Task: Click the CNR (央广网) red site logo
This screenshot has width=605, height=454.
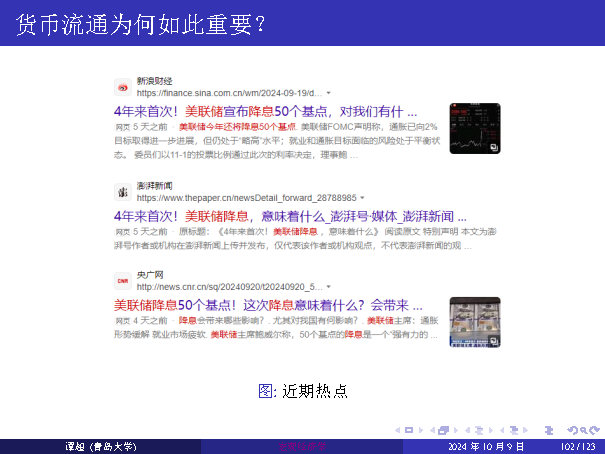Action: tap(121, 281)
